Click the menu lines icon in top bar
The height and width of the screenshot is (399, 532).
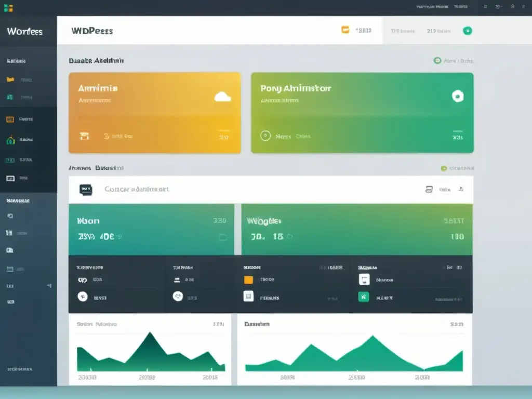[486, 6]
